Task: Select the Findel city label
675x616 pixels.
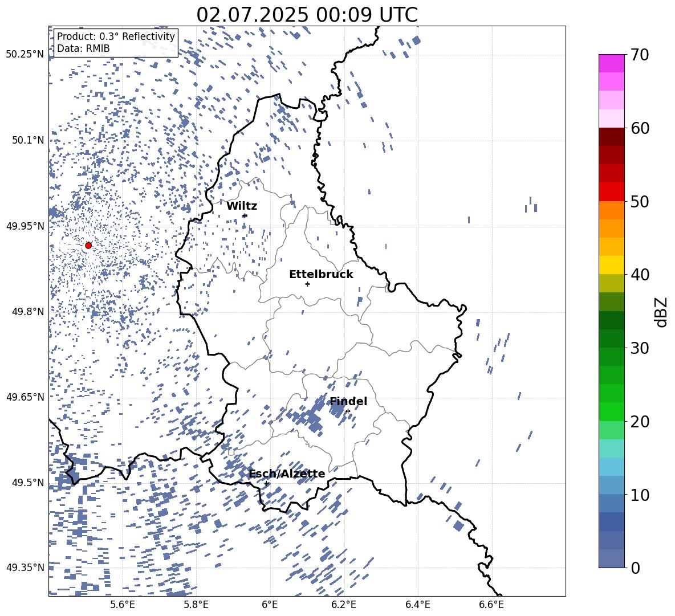Action: [x=348, y=401]
